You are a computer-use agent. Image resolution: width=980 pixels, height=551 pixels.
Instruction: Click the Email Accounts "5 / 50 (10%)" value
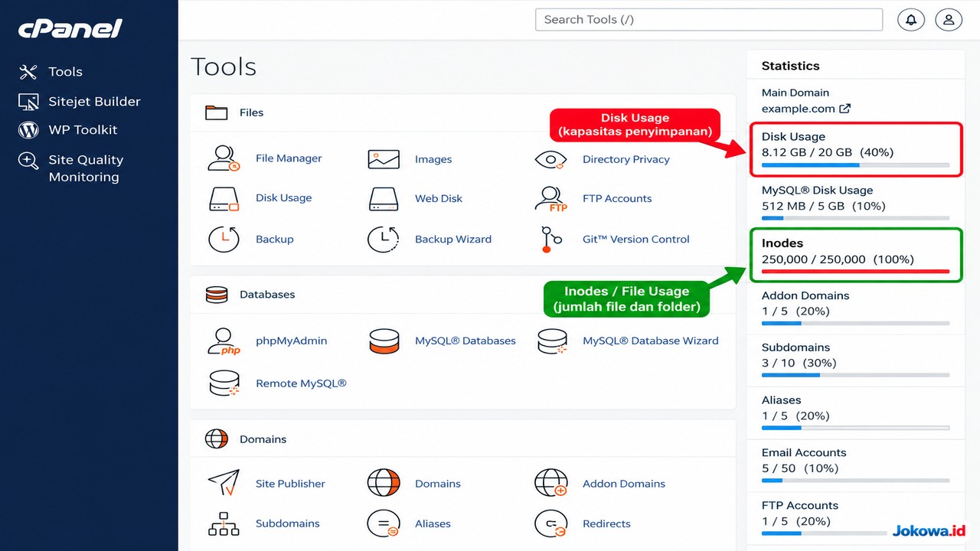800,468
